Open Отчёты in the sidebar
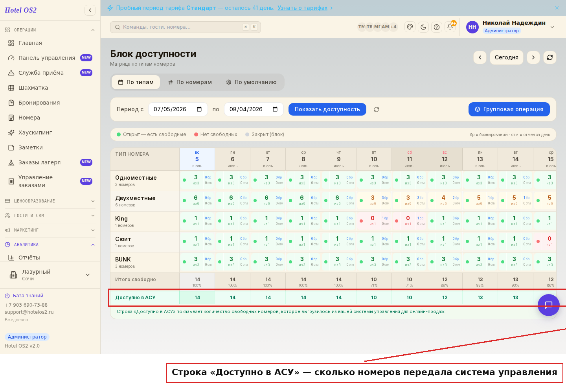The width and height of the screenshot is (566, 392). (x=50, y=258)
